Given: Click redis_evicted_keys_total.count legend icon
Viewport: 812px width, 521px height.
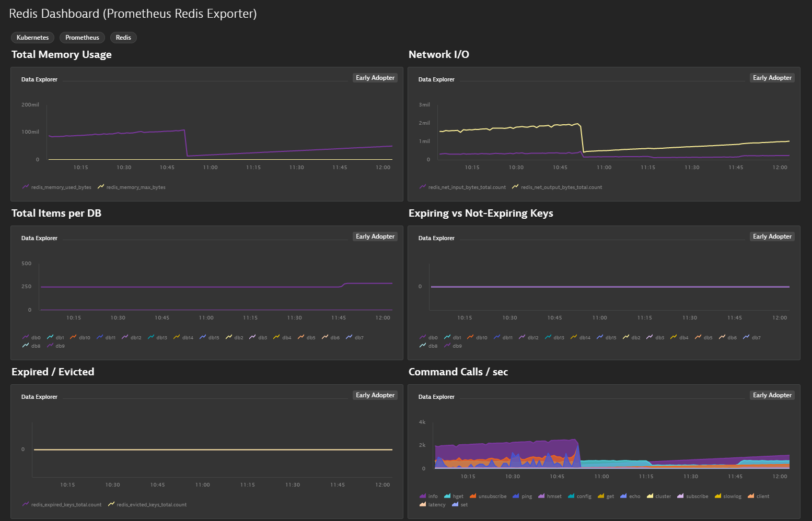Looking at the screenshot, I should point(111,504).
